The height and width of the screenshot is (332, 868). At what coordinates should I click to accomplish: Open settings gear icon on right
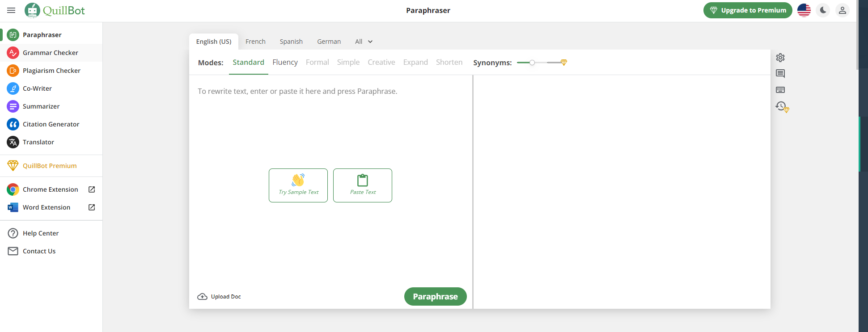[x=780, y=58]
